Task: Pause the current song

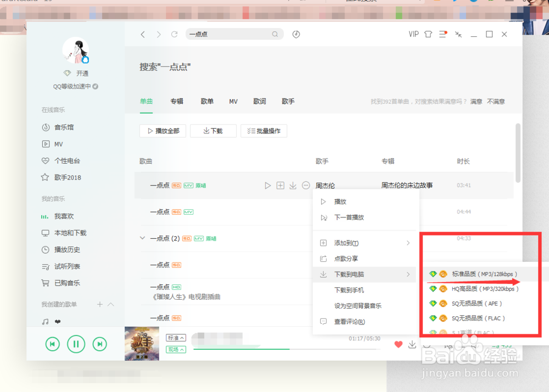Action: (x=76, y=344)
